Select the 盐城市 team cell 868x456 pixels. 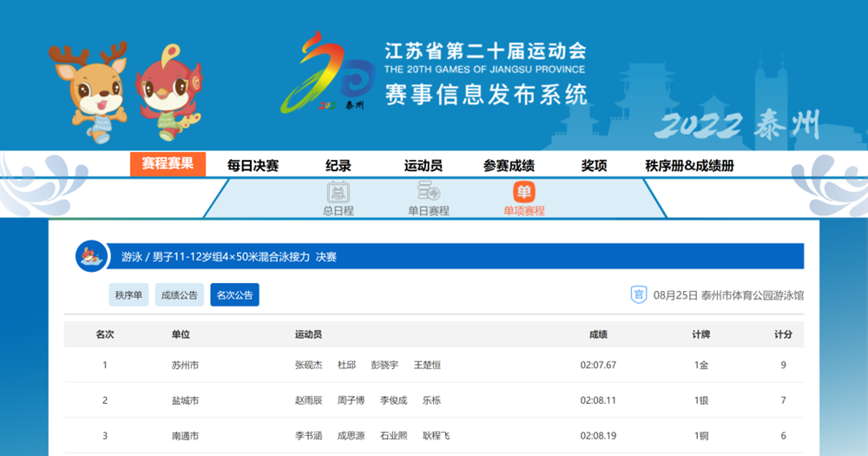[x=185, y=400]
